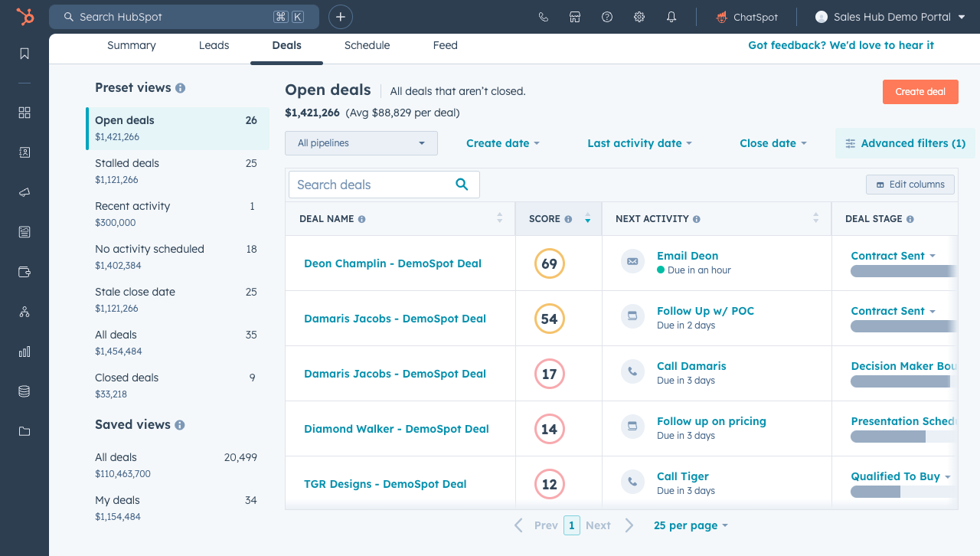Click the Score column info icon

coord(568,219)
